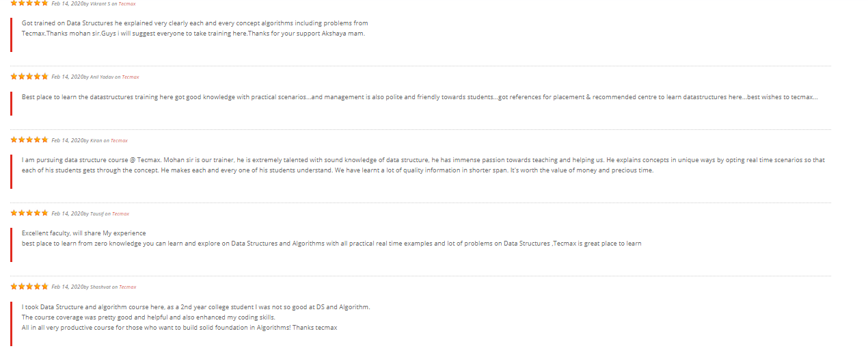Click the review starting "I took Data Structure and algorithm"

click(x=195, y=317)
